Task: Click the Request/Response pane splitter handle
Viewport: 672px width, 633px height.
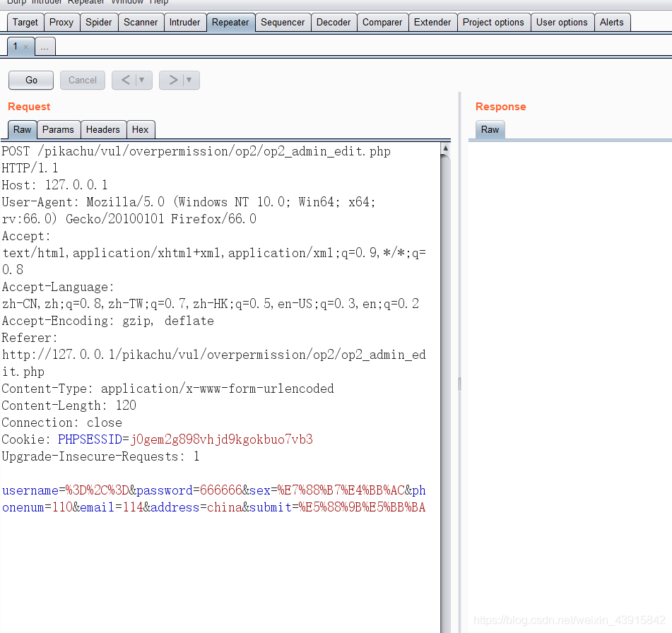Action: click(459, 384)
